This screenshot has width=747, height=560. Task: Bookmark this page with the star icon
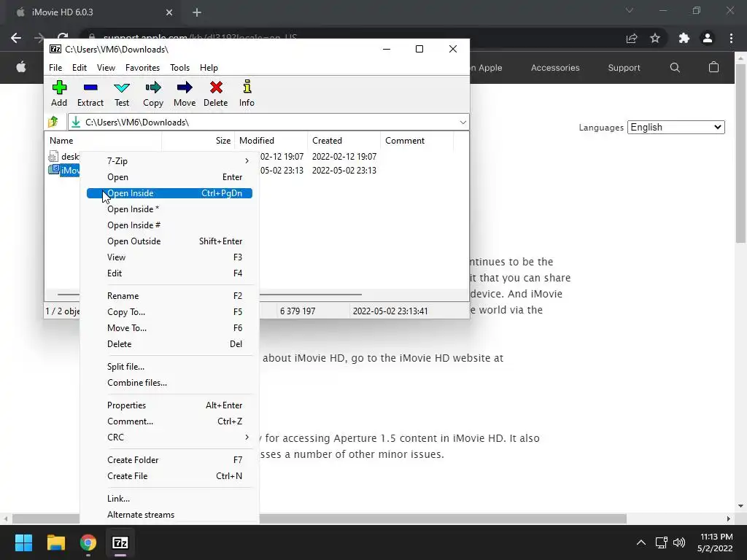[655, 38]
